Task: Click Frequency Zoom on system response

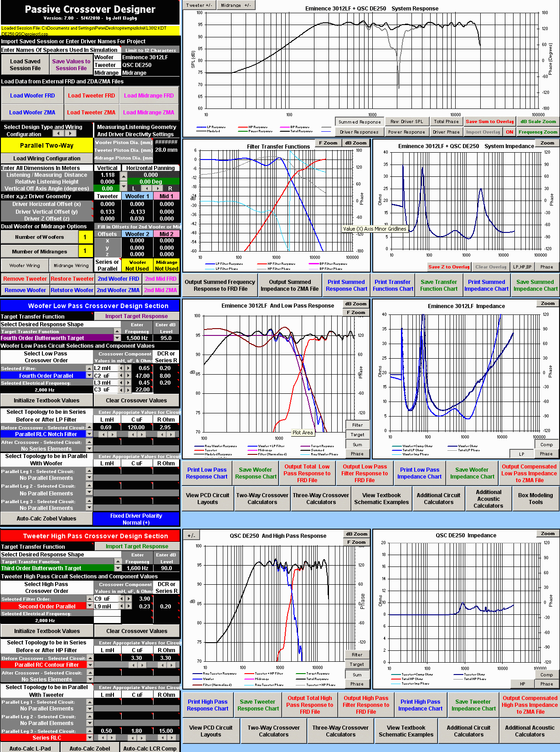Action: point(538,132)
